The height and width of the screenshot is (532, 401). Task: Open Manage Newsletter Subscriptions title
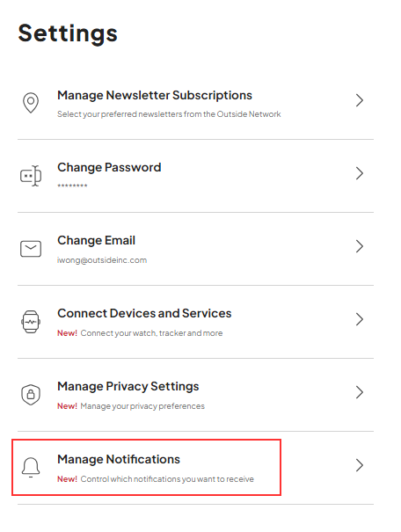[155, 95]
